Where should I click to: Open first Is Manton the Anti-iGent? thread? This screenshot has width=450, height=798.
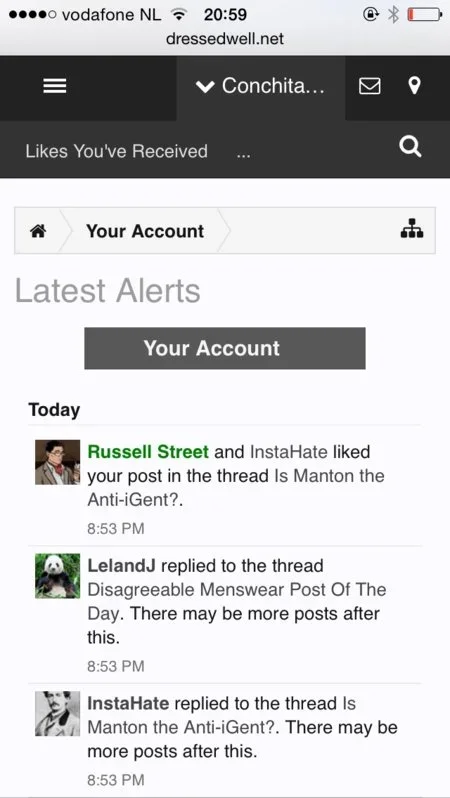click(236, 488)
